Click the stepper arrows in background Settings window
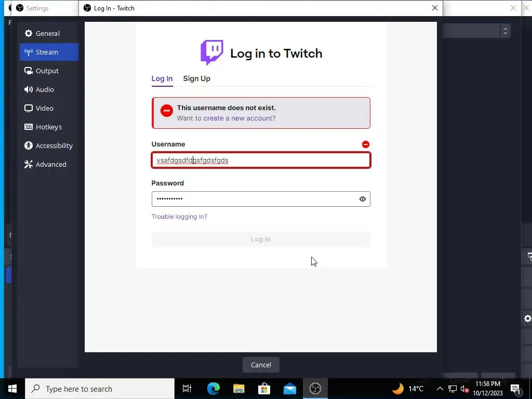Image resolution: width=532 pixels, height=399 pixels. pos(505,31)
